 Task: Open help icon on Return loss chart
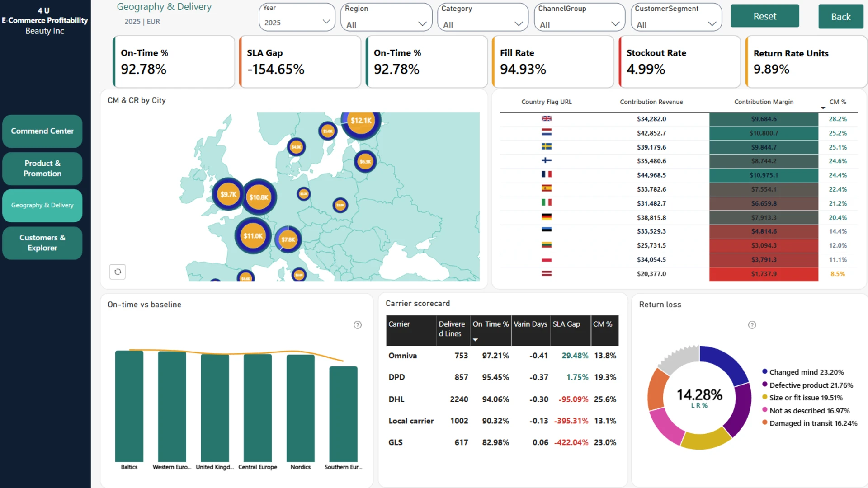(x=752, y=325)
